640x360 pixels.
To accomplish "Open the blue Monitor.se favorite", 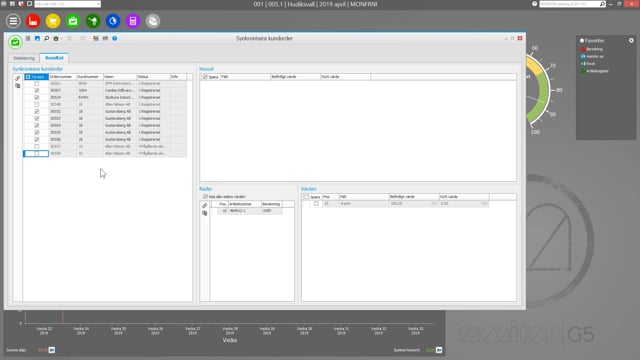I will pos(592,56).
